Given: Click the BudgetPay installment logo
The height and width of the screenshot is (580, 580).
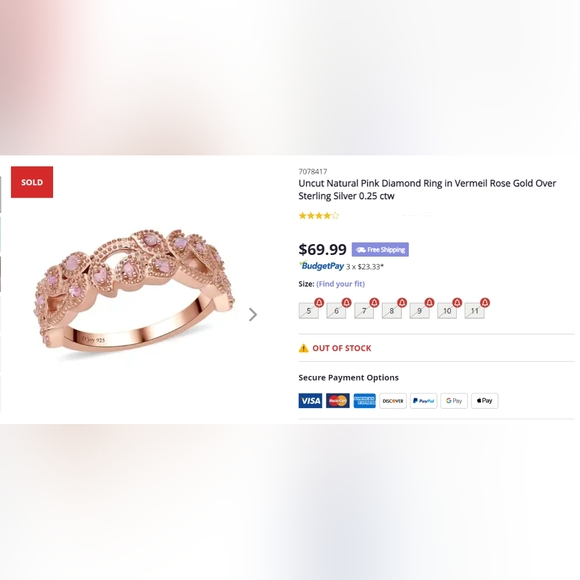Looking at the screenshot, I should click(321, 266).
